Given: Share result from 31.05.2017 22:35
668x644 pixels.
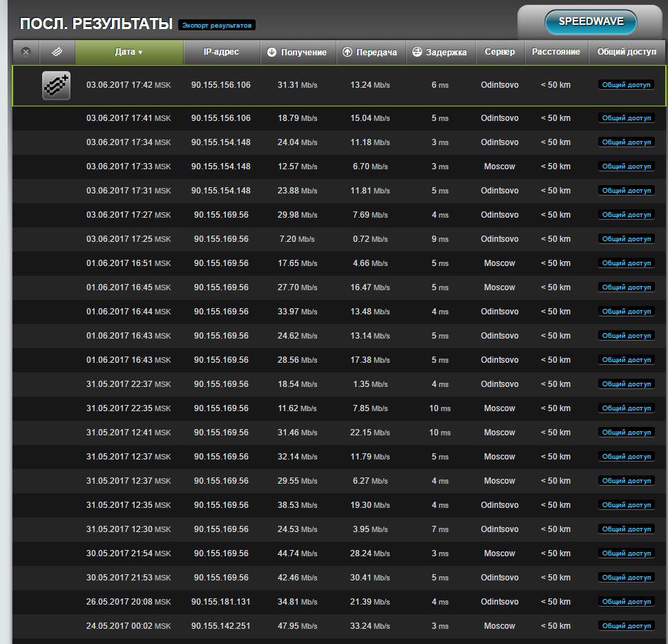Looking at the screenshot, I should 627,408.
